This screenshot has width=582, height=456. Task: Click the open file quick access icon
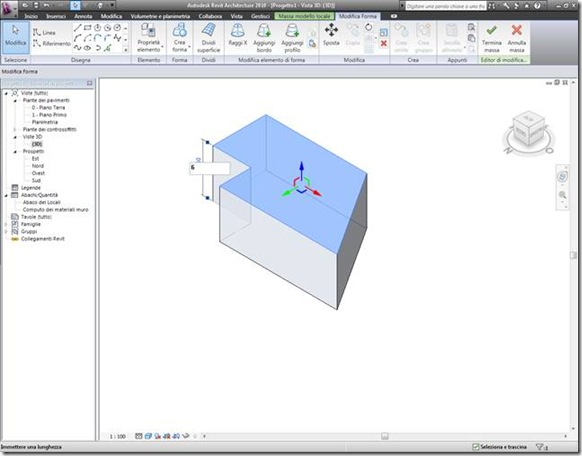point(25,6)
